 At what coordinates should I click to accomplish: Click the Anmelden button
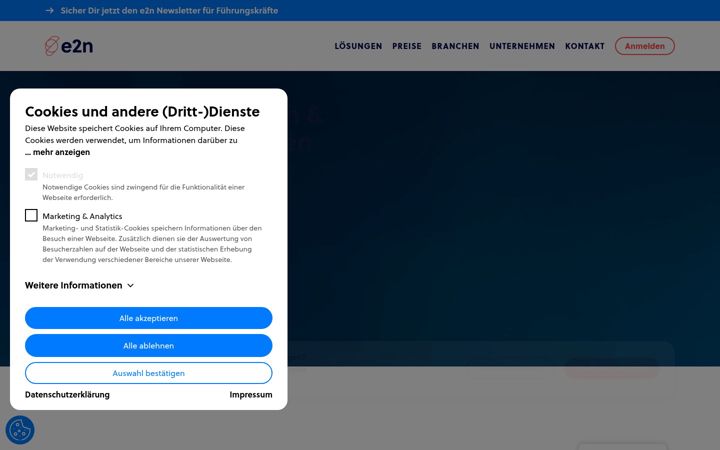coord(645,46)
